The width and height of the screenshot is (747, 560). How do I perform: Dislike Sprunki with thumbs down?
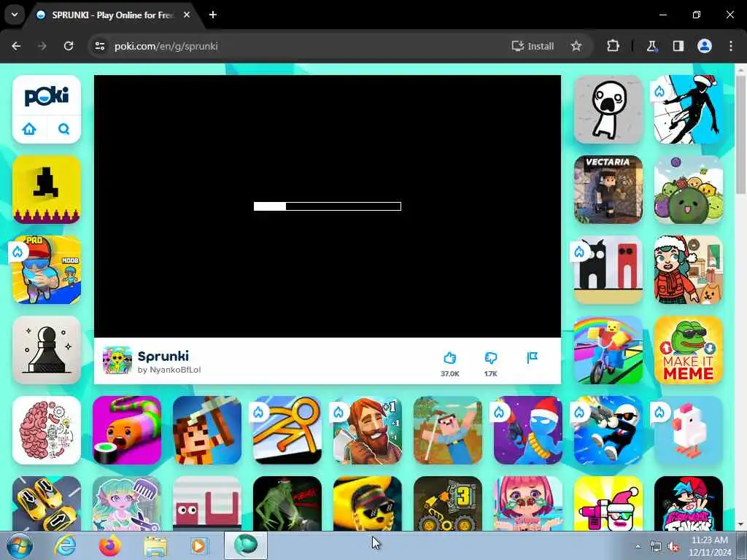coord(491,358)
